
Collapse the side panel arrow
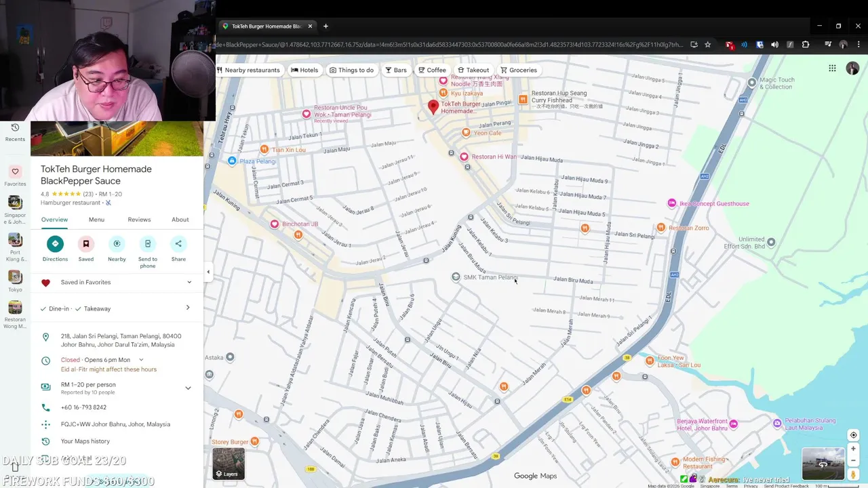[x=208, y=272]
